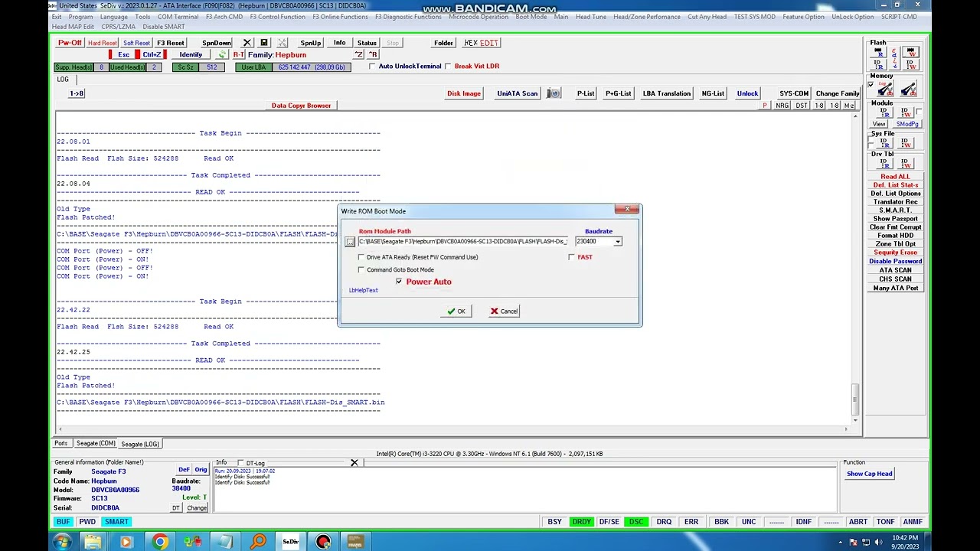Enable Drive ATA Ready checkbox

(361, 257)
